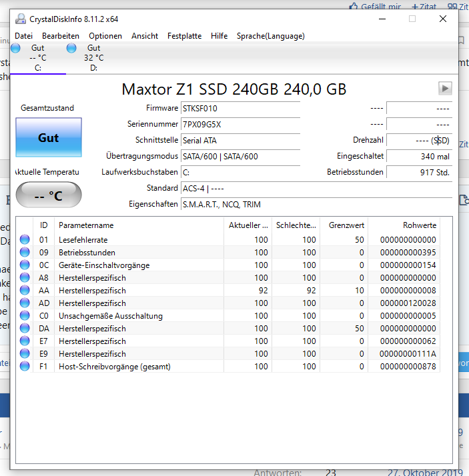Click threshold 50 in DA row
Viewport: 469px width, 476px height.
point(360,329)
